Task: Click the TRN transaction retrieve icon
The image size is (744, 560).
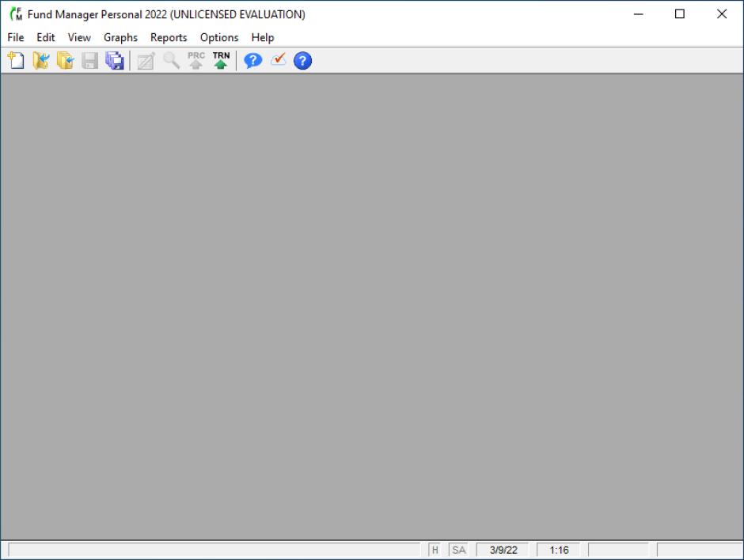Action: (221, 61)
